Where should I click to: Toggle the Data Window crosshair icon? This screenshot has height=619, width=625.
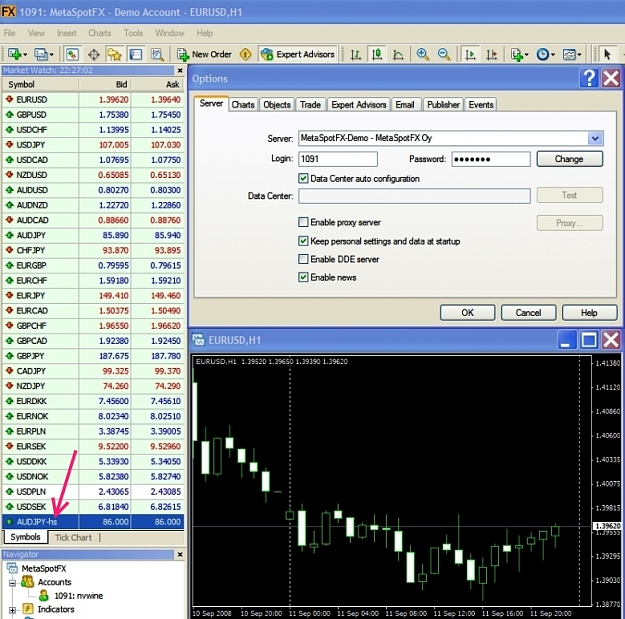(x=94, y=54)
